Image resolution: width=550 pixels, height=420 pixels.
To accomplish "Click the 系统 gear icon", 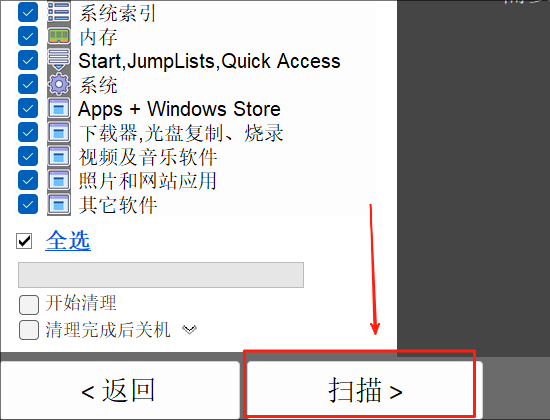I will [59, 84].
